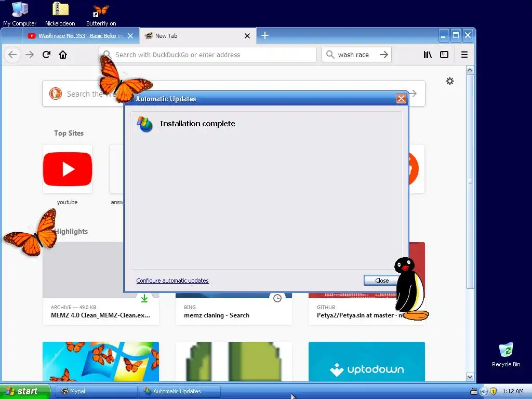532x399 pixels.
Task: Click the Pingu penguin character
Action: (410, 288)
